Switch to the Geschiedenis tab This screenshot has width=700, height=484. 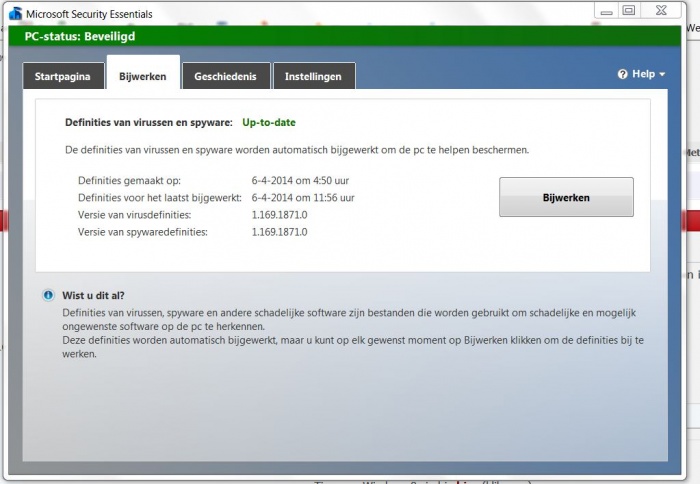[x=225, y=76]
